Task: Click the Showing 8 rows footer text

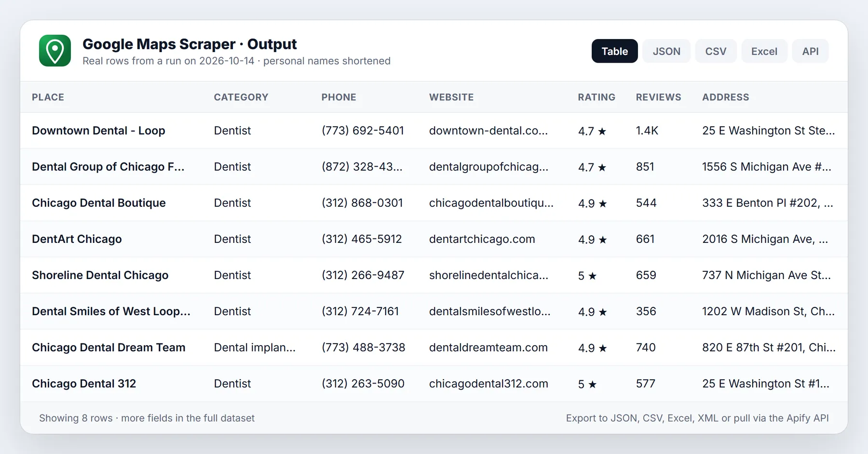Action: 147,418
